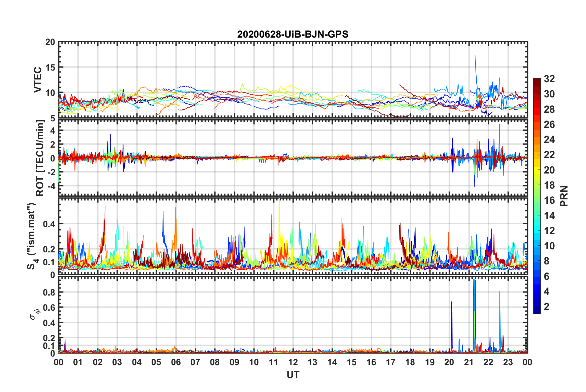Click the 21 tick label on the UT axis

click(x=469, y=362)
